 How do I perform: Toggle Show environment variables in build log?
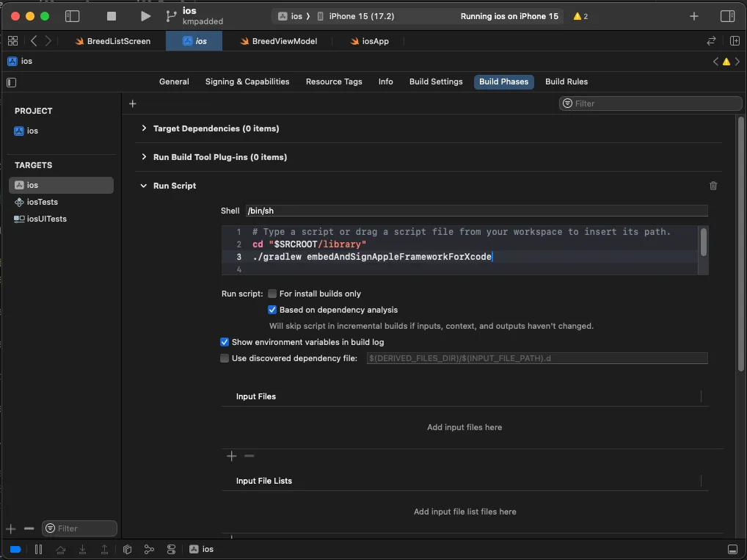225,342
